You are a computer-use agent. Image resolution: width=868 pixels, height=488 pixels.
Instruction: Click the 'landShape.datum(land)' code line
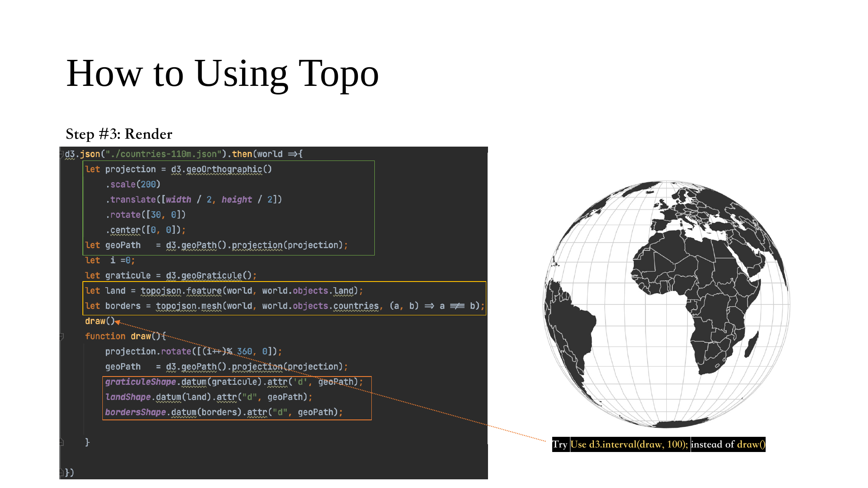tap(209, 397)
